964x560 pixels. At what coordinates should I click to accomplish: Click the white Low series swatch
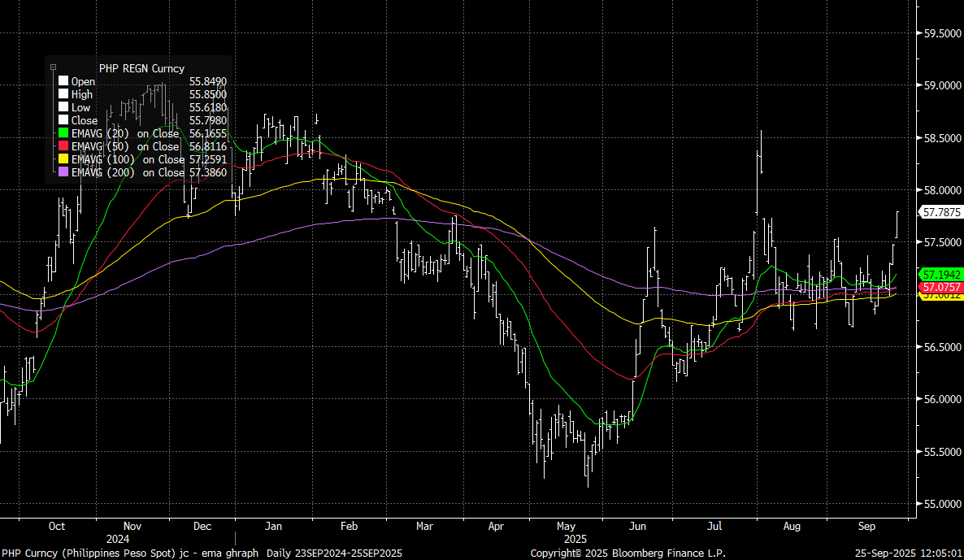(x=63, y=107)
